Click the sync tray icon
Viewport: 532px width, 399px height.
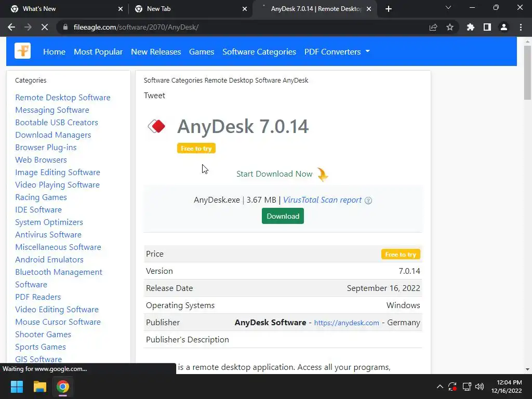click(453, 387)
